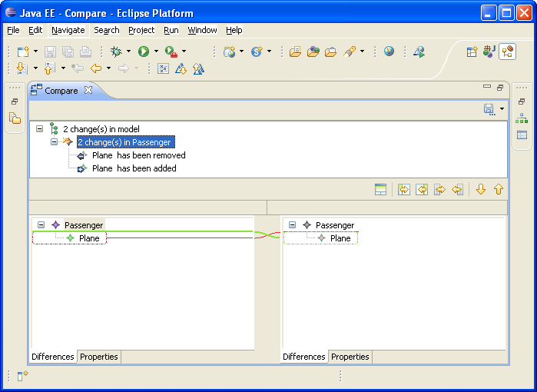Switch to the Java EE perspective icon
The image size is (537, 392).
click(x=489, y=51)
